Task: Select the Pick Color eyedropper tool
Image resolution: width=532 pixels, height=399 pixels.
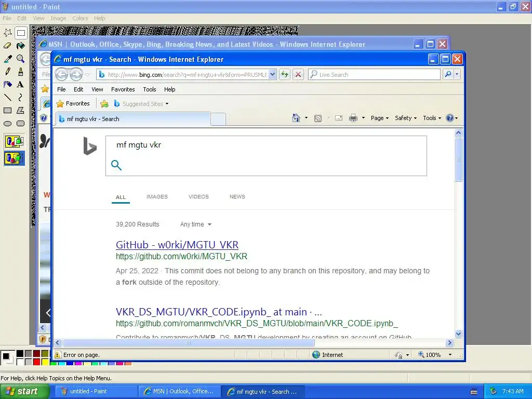Action: pos(7,59)
